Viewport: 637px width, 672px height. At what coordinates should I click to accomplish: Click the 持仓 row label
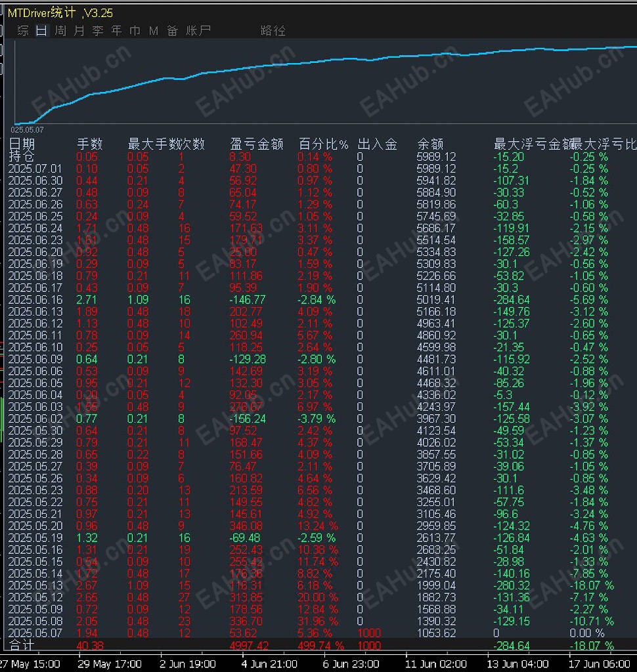22,156
